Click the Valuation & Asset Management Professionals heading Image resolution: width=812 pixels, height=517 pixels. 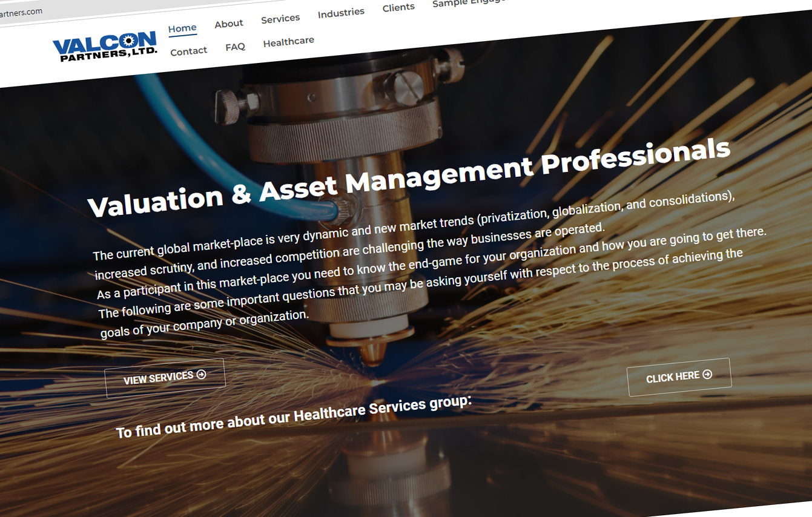(x=409, y=176)
